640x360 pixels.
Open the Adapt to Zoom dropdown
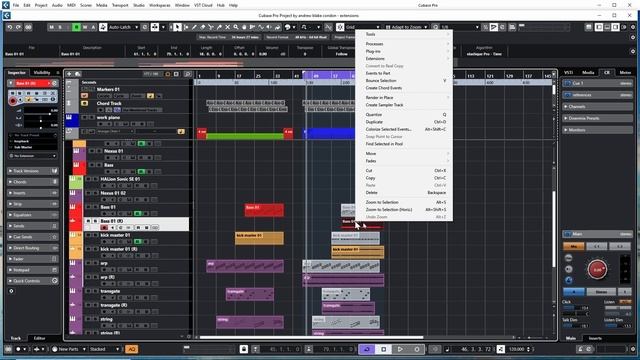tap(407, 27)
